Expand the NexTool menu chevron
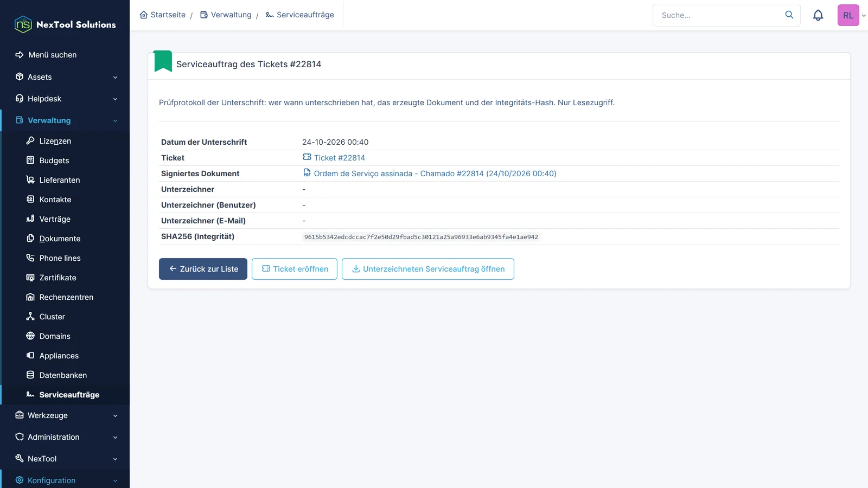 click(115, 459)
